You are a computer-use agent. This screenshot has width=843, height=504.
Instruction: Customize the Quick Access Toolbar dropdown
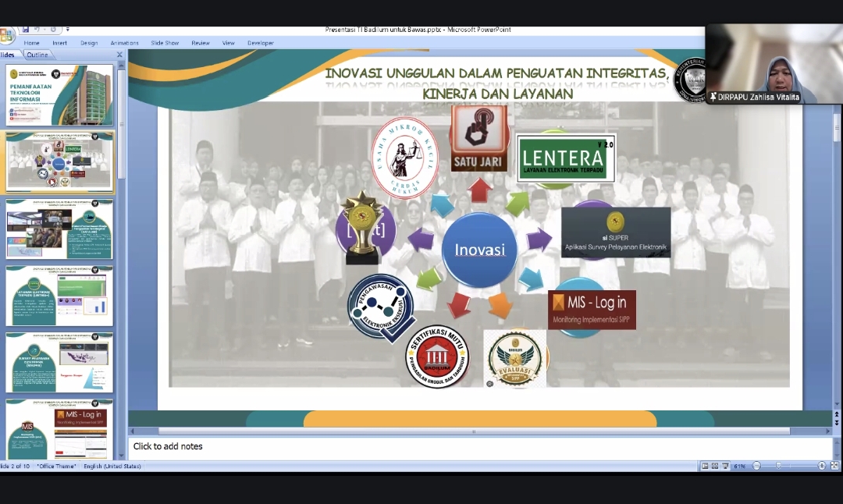67,30
